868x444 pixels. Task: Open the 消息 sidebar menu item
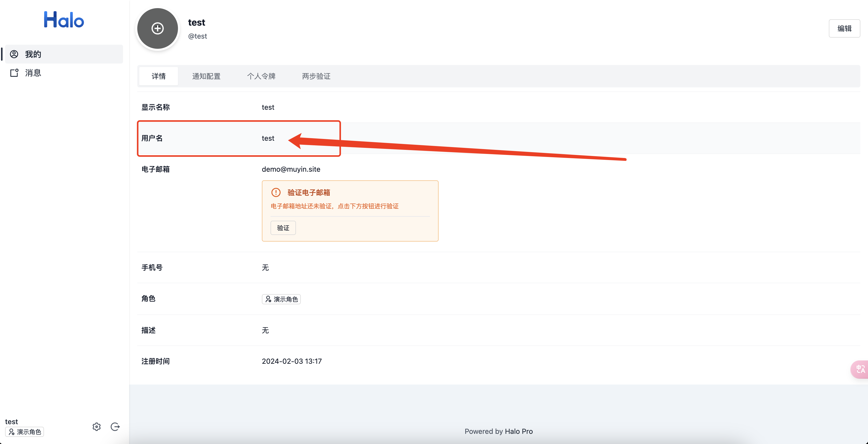click(64, 73)
